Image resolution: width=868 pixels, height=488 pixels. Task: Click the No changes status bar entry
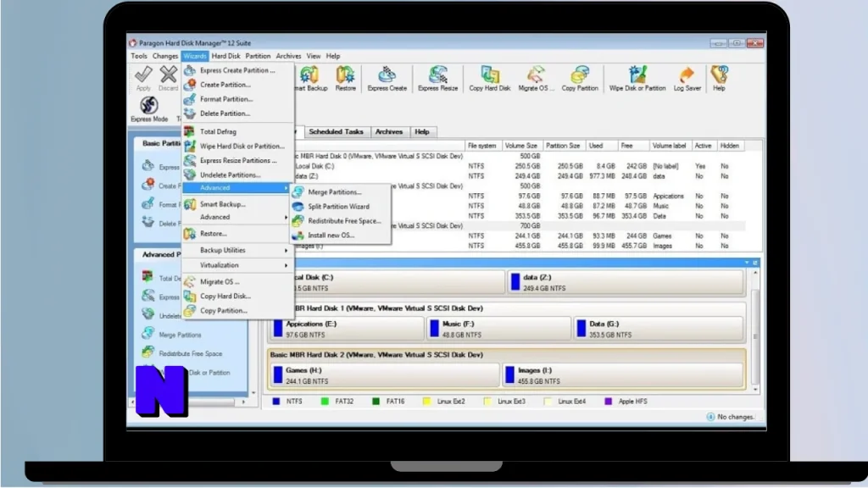click(x=730, y=417)
